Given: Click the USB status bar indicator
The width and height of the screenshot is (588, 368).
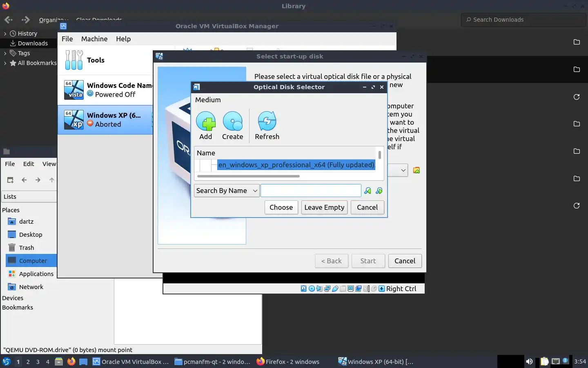Looking at the screenshot, I should tap(335, 289).
